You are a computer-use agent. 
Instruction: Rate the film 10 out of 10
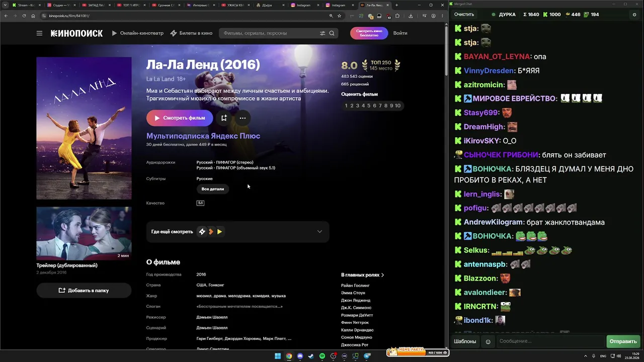(397, 106)
